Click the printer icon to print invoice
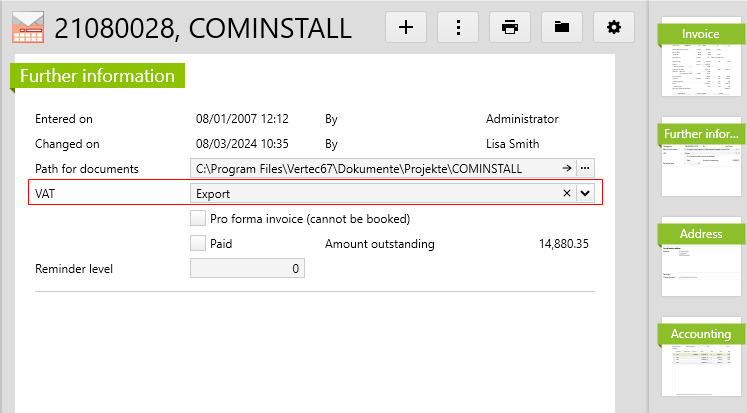The width and height of the screenshot is (747, 413). coord(510,27)
